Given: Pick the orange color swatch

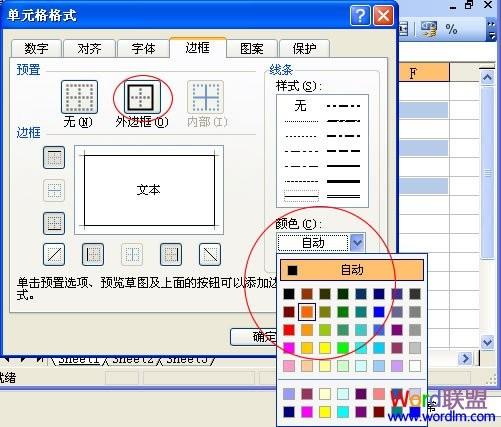Looking at the screenshot, I should point(307,312).
